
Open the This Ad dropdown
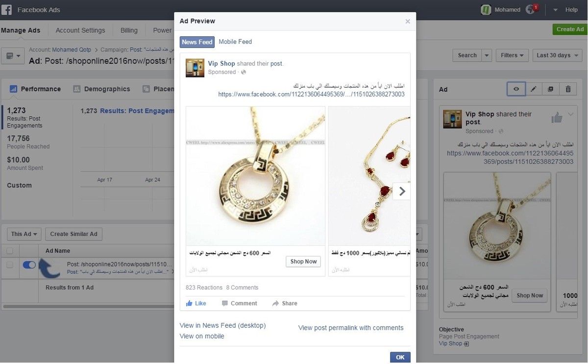[x=24, y=234]
